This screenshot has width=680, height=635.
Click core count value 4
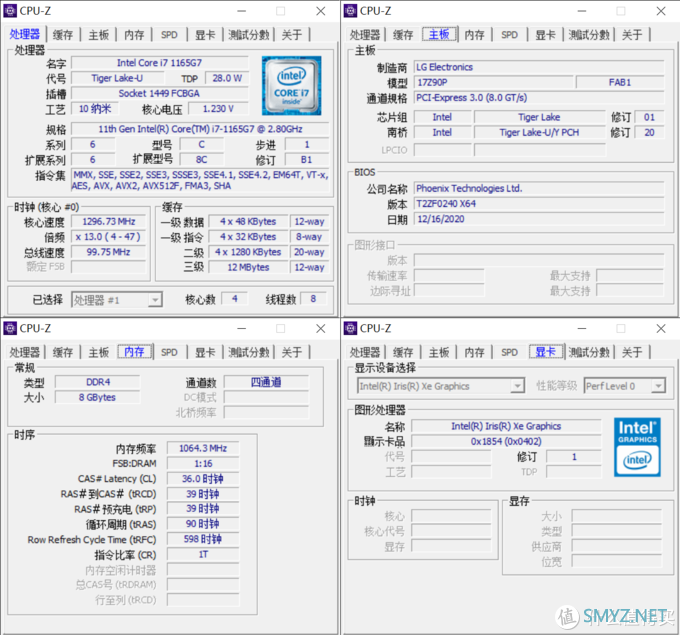[x=235, y=299]
